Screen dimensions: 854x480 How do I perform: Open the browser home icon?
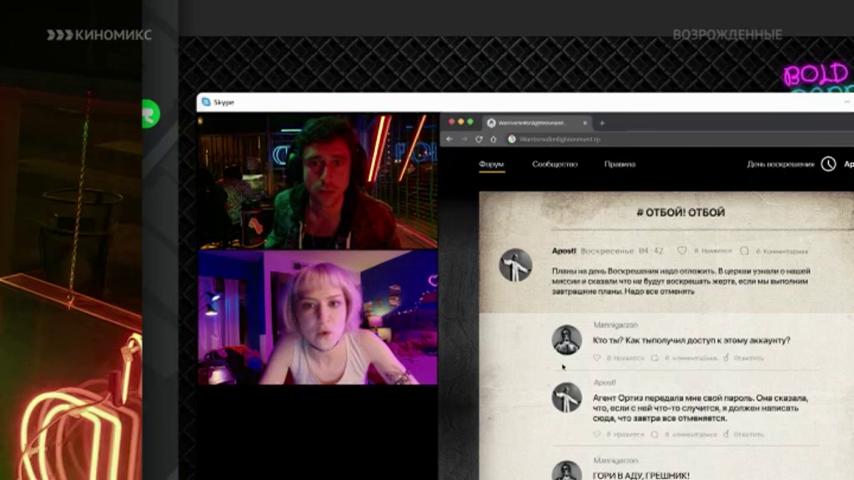click(493, 139)
